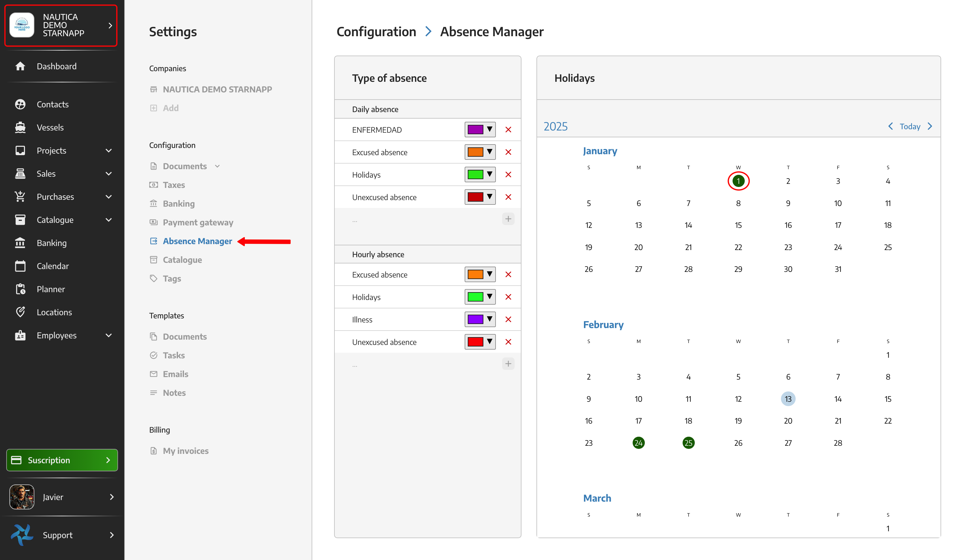Change ENFERMEDAD purple color
Image resolution: width=963 pixels, height=560 pixels.
[x=480, y=130]
